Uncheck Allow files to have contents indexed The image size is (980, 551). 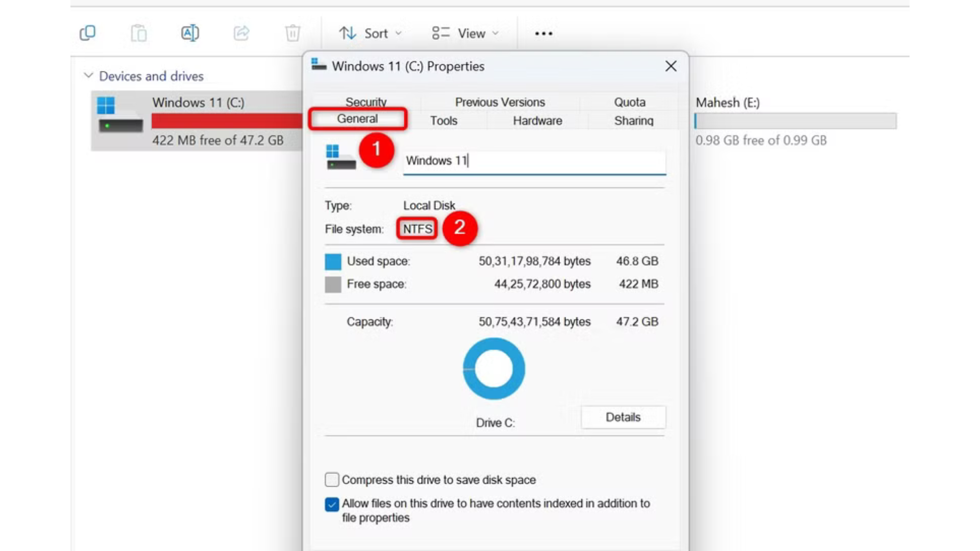[x=332, y=505]
